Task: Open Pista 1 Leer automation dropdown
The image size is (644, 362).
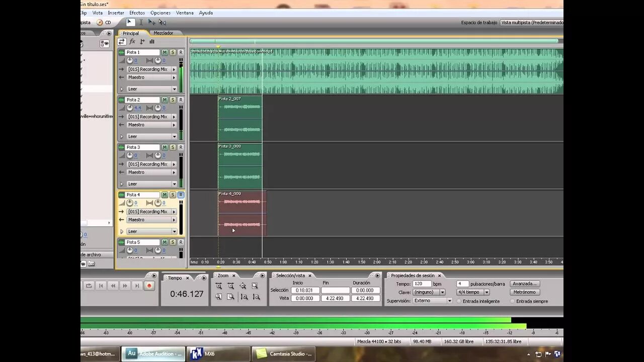Action: 175,89
